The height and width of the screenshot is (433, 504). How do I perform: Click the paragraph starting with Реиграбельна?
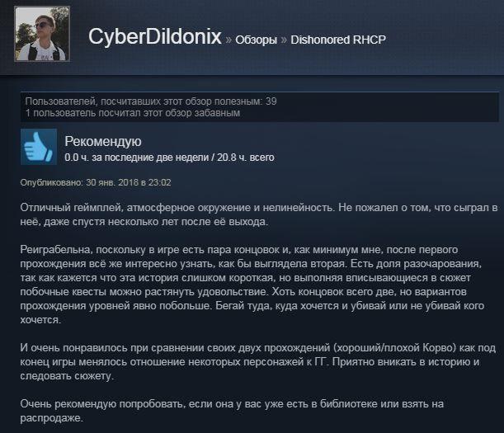click(x=252, y=285)
